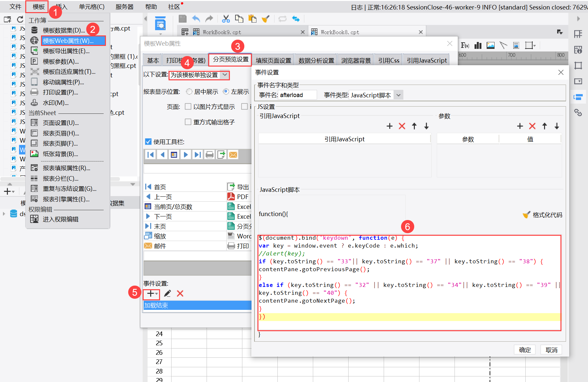
Task: Click the format painter brush icon
Action: click(x=266, y=19)
